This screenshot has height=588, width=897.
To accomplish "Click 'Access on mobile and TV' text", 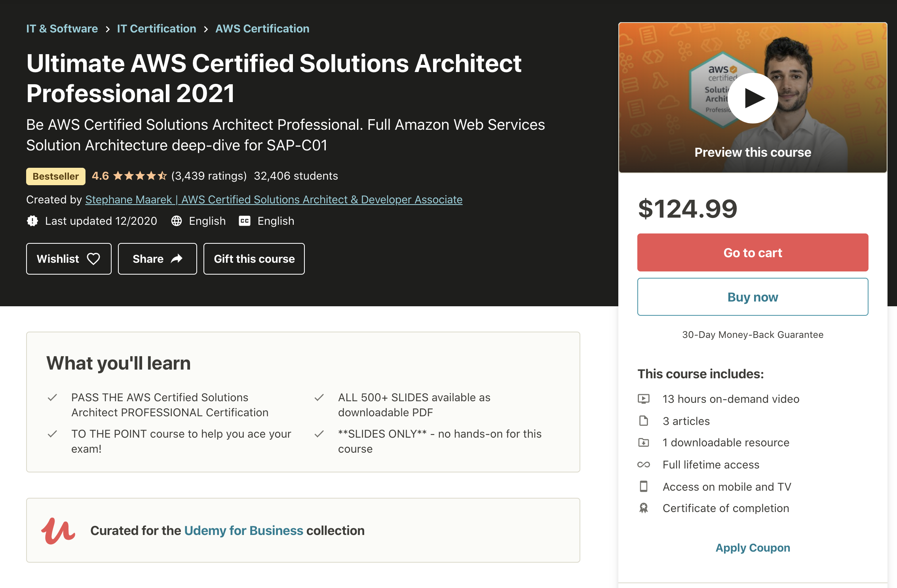I will click(x=727, y=487).
